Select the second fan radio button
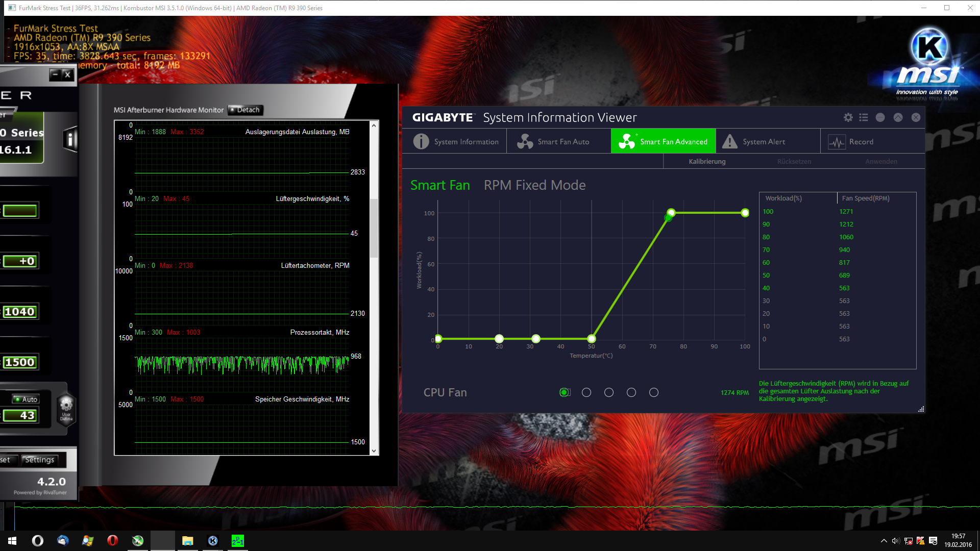 click(x=586, y=392)
